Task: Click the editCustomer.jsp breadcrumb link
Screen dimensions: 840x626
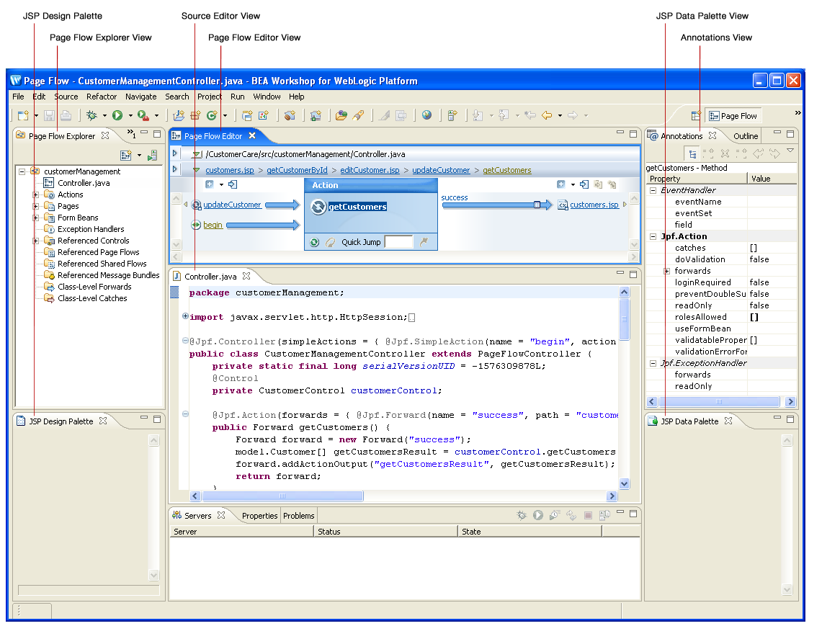Action: click(x=370, y=170)
